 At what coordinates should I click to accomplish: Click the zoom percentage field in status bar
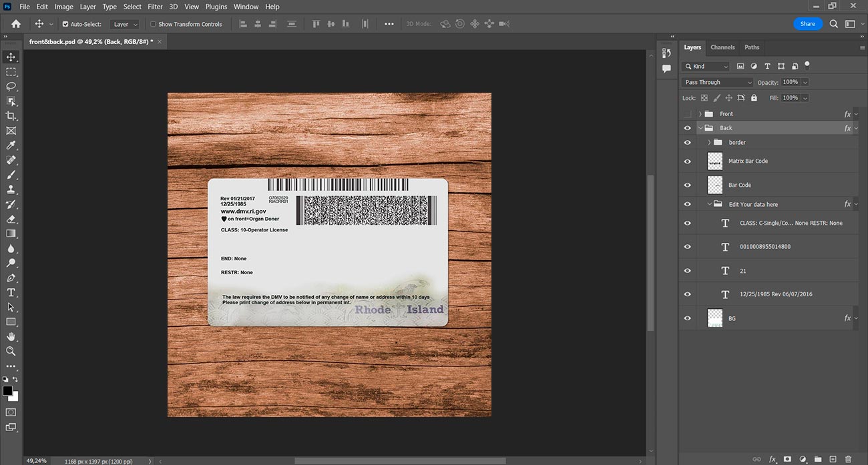click(36, 460)
